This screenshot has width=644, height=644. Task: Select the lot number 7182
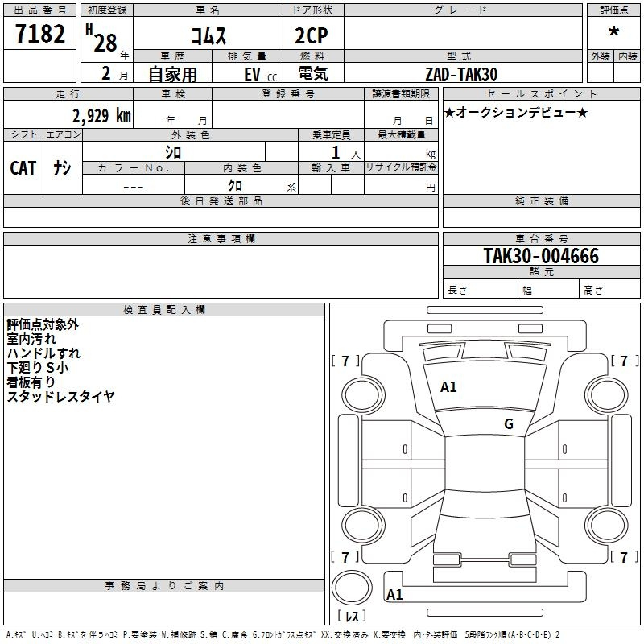(41, 35)
